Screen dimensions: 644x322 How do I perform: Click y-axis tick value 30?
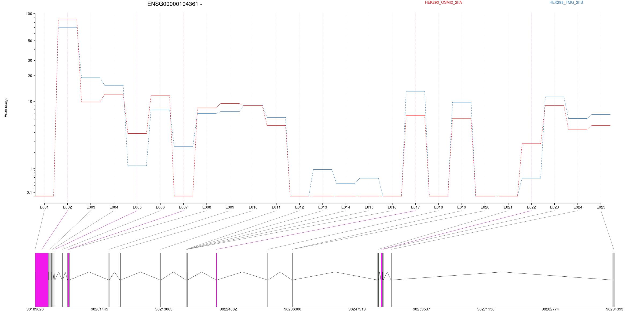(30, 60)
